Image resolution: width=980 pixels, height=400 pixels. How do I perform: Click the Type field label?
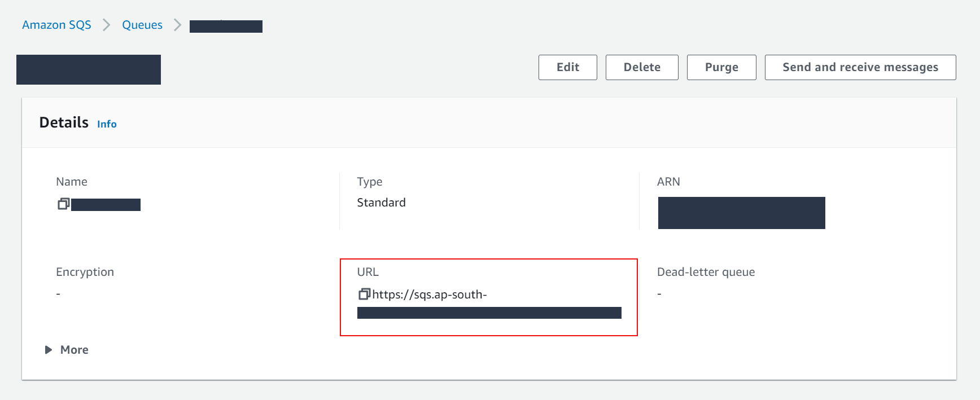(370, 182)
